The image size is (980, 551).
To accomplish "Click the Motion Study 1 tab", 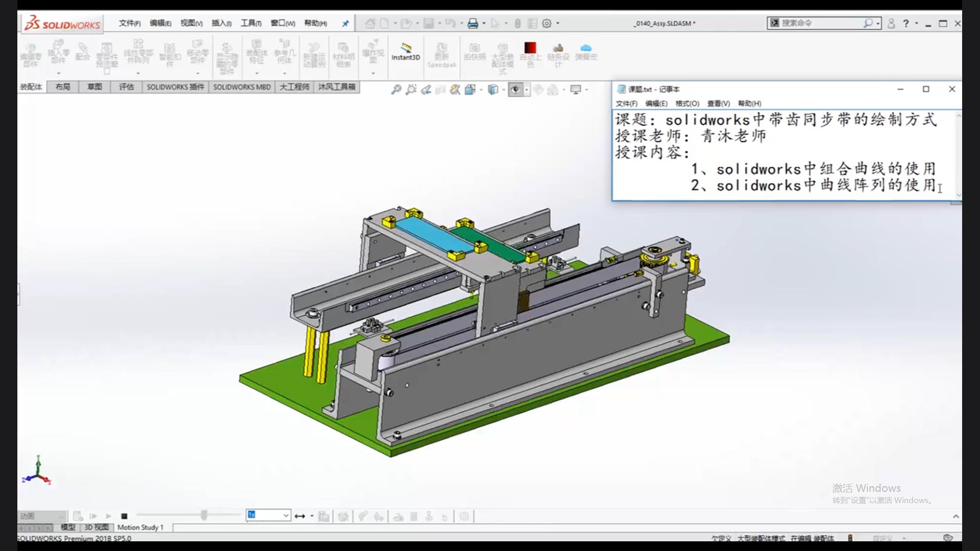I will pos(140,528).
